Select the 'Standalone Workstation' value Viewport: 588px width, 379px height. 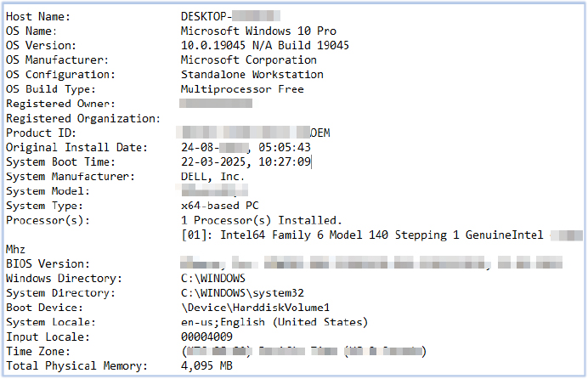click(252, 75)
